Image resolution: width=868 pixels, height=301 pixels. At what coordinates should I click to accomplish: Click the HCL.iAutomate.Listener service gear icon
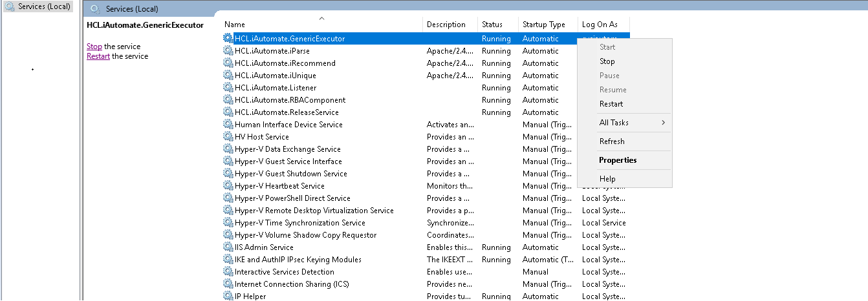tap(228, 88)
